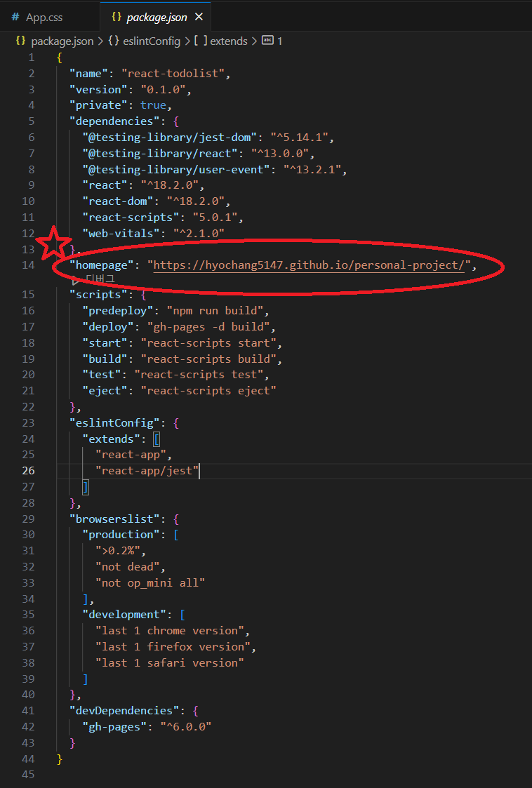This screenshot has width=532, height=788.
Task: Click the "react-app/jest" string
Action: [x=147, y=471]
